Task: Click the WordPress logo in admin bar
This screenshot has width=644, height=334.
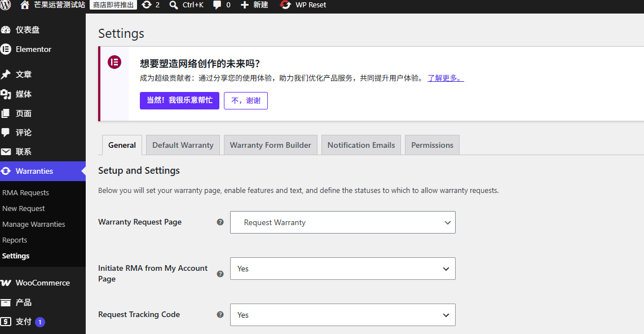Action: (5, 5)
